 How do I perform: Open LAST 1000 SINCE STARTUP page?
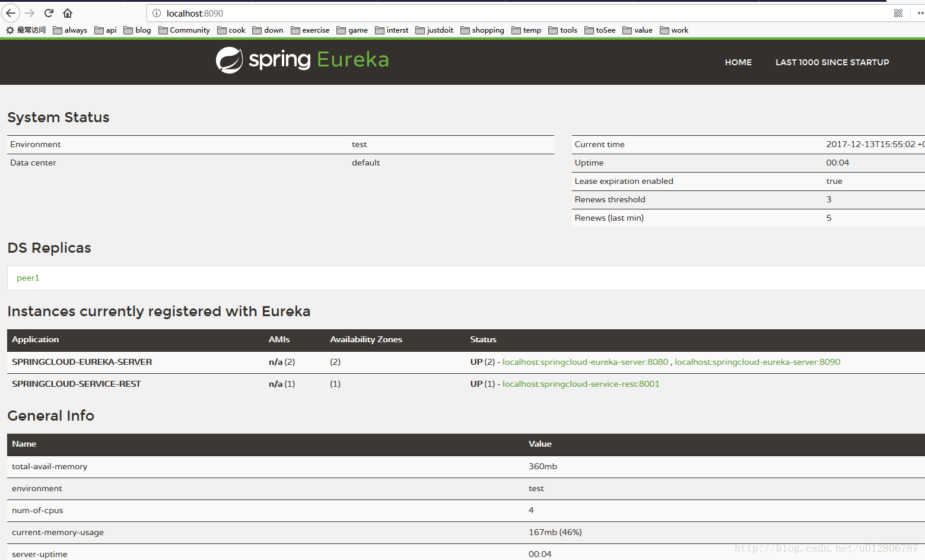[x=832, y=62]
